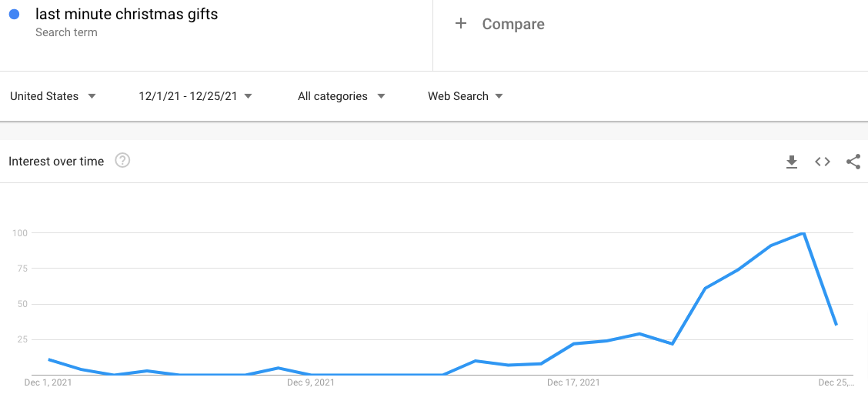Click the Search term subtitle

66,32
